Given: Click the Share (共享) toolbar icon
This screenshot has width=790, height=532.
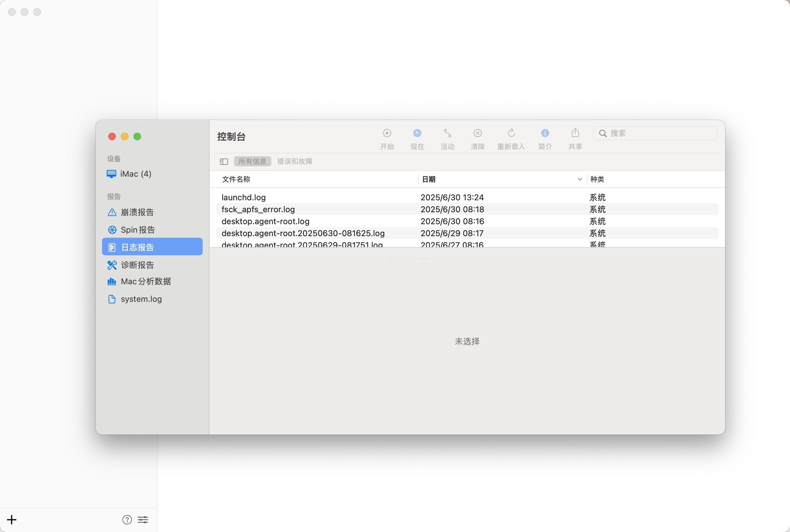Looking at the screenshot, I should click(x=575, y=133).
